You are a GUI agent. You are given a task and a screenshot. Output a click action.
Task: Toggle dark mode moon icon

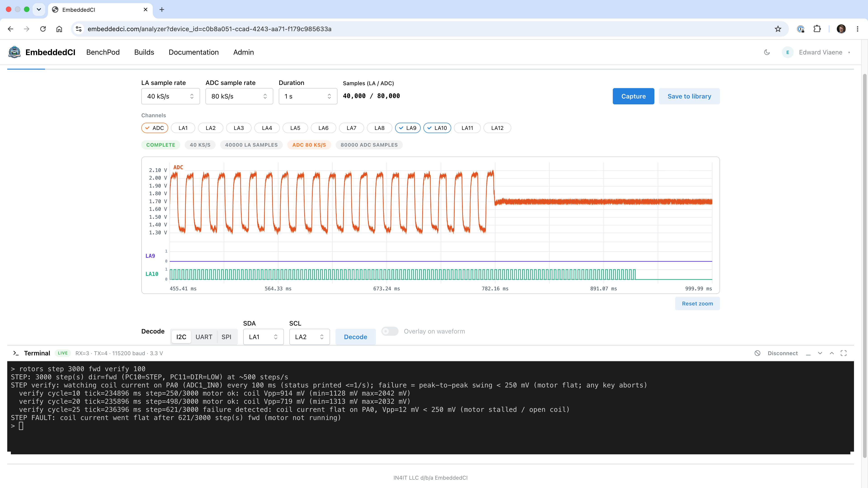pyautogui.click(x=767, y=52)
